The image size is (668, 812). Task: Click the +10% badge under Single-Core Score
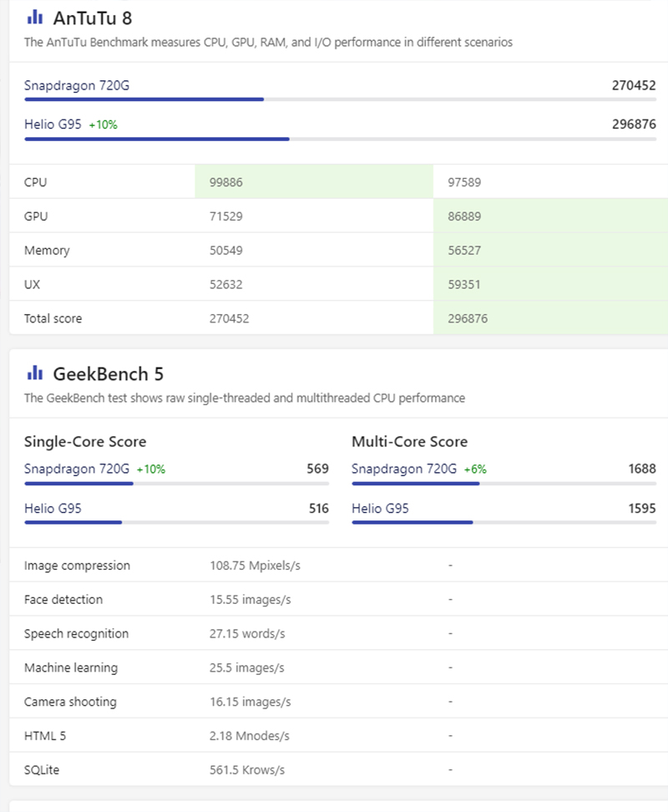[x=151, y=469]
